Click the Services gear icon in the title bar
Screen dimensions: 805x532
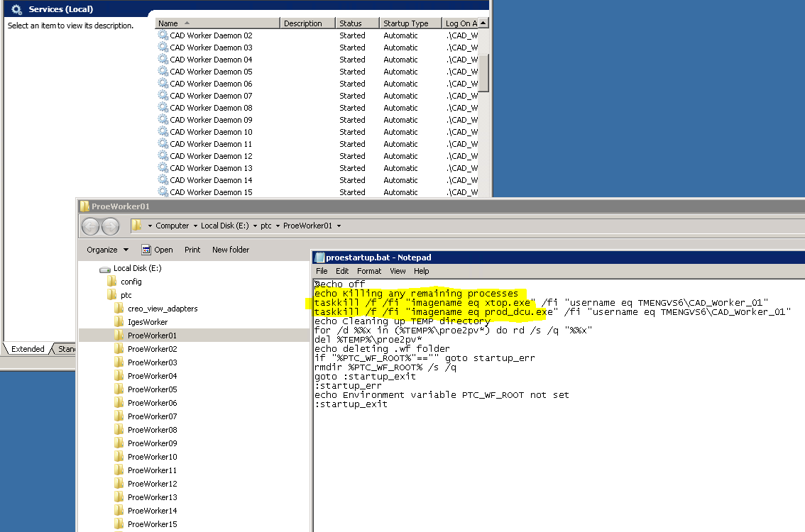[18, 9]
